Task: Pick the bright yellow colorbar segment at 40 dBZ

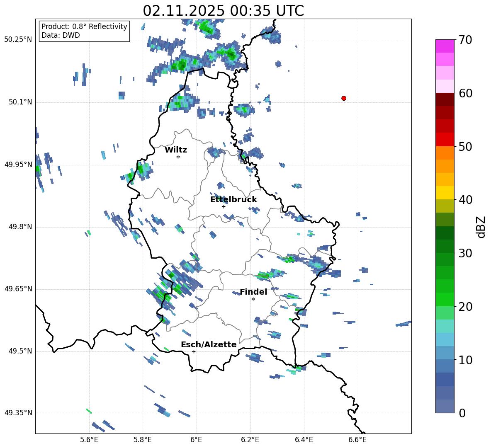Action: coord(445,193)
